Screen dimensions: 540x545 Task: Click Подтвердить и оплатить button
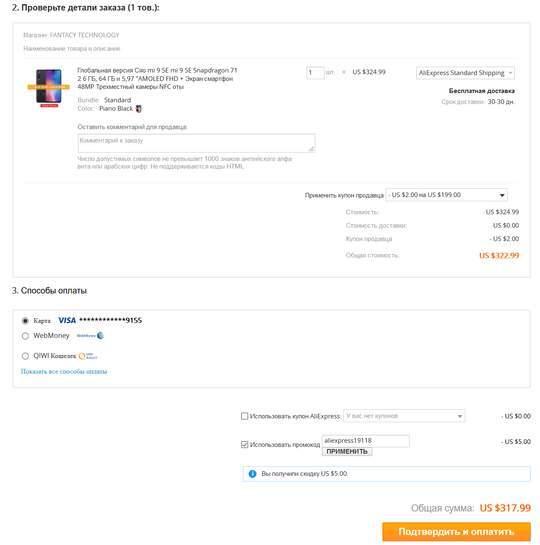tap(456, 531)
